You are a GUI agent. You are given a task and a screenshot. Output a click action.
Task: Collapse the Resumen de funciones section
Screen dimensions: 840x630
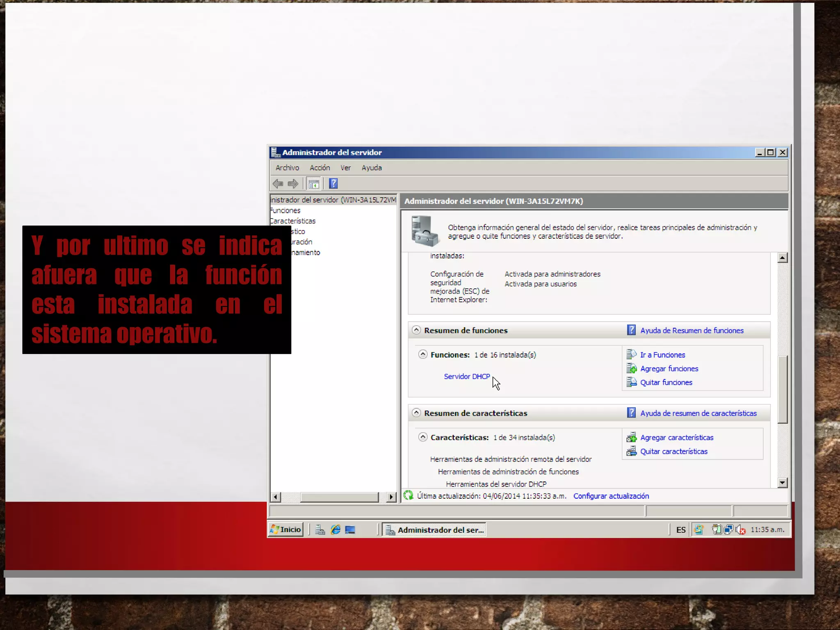click(x=416, y=330)
